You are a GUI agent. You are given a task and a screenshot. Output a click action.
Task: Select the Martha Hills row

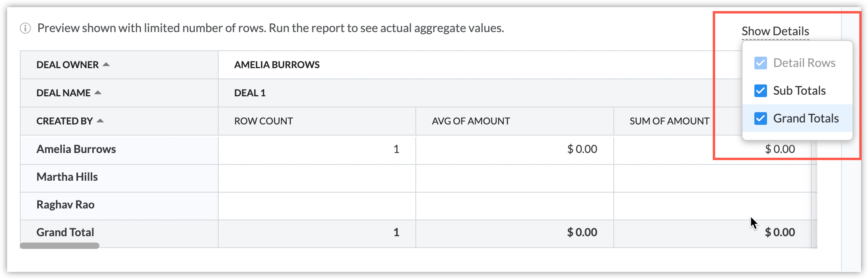click(x=67, y=177)
